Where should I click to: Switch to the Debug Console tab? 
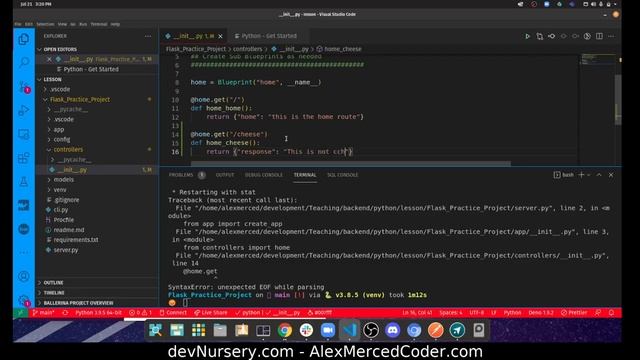(x=264, y=175)
